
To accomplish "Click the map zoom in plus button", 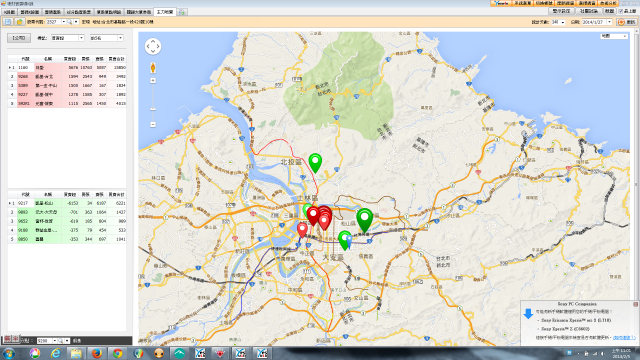I will pyautogui.click(x=153, y=80).
